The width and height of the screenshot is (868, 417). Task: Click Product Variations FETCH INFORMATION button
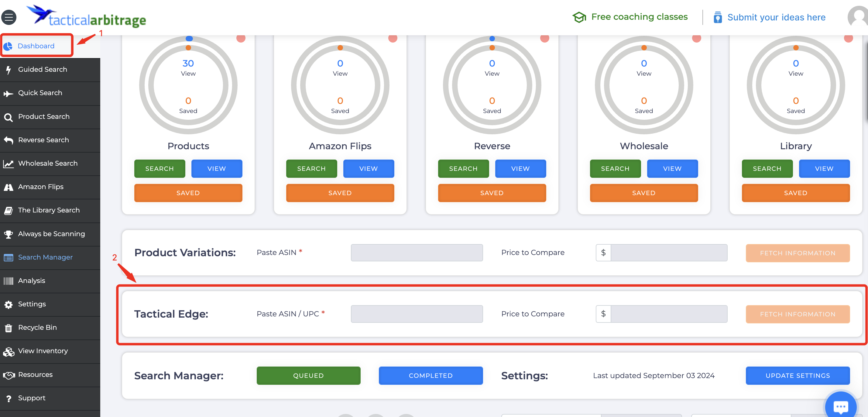click(798, 253)
